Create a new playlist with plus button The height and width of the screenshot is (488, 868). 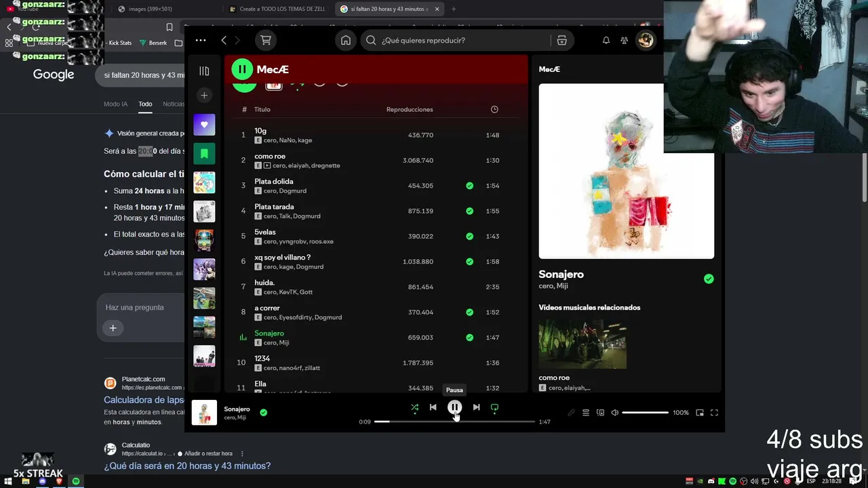tap(204, 96)
